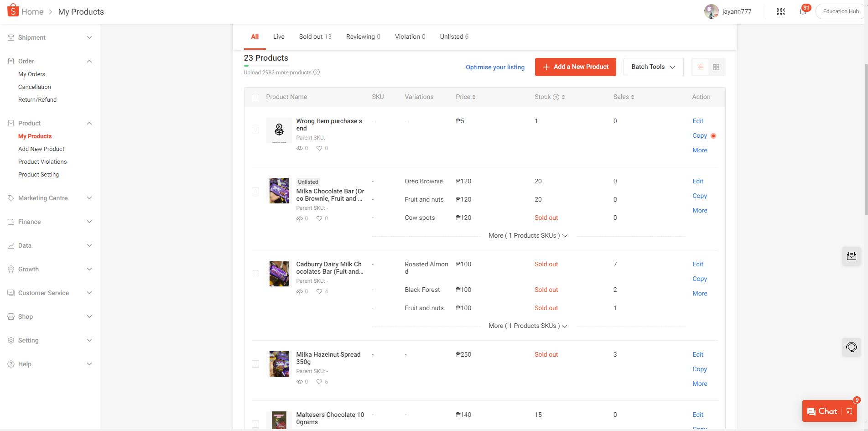Open the customer support headset icon
Screen dimensions: 868x431
[x=851, y=347]
